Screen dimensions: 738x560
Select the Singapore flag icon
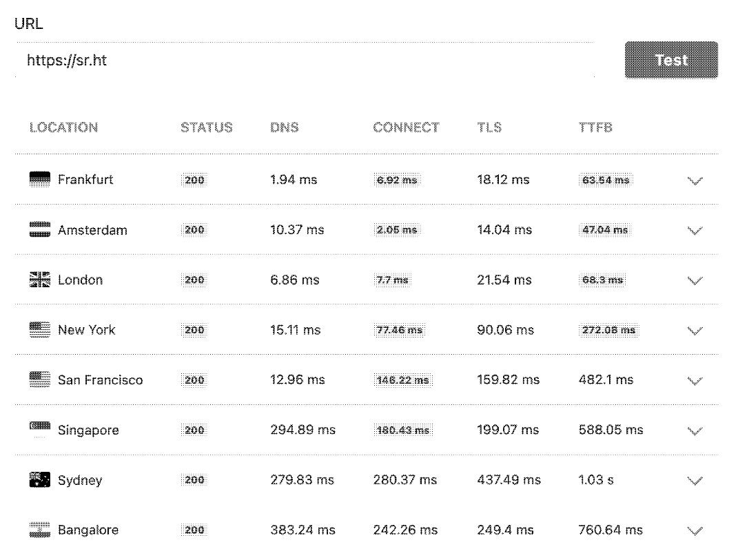[x=39, y=430]
